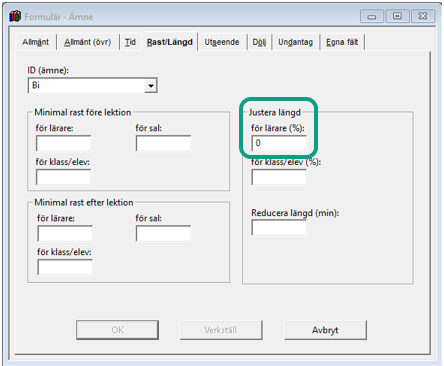Switch to the Undantag tab

(x=295, y=42)
